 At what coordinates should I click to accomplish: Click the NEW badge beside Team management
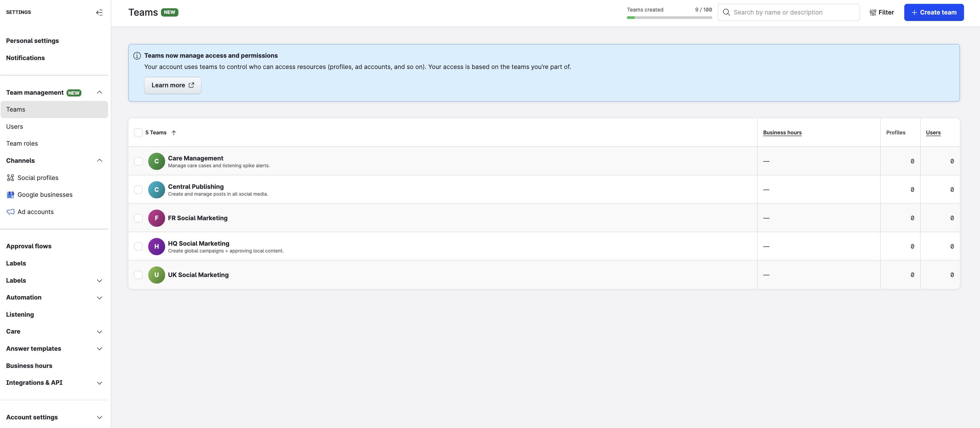[74, 93]
